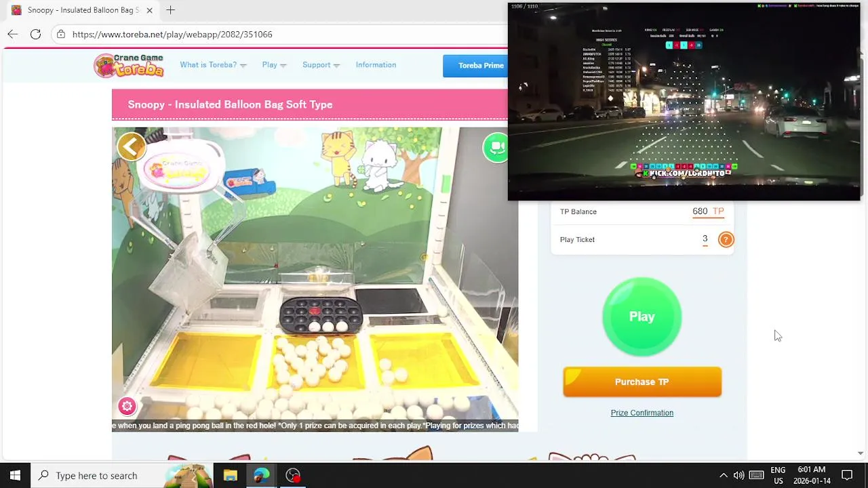
Task: Click browser back arrow
Action: (x=13, y=34)
